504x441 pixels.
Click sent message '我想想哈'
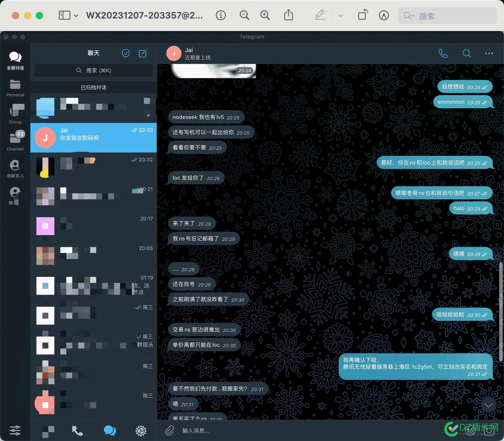pos(465,87)
